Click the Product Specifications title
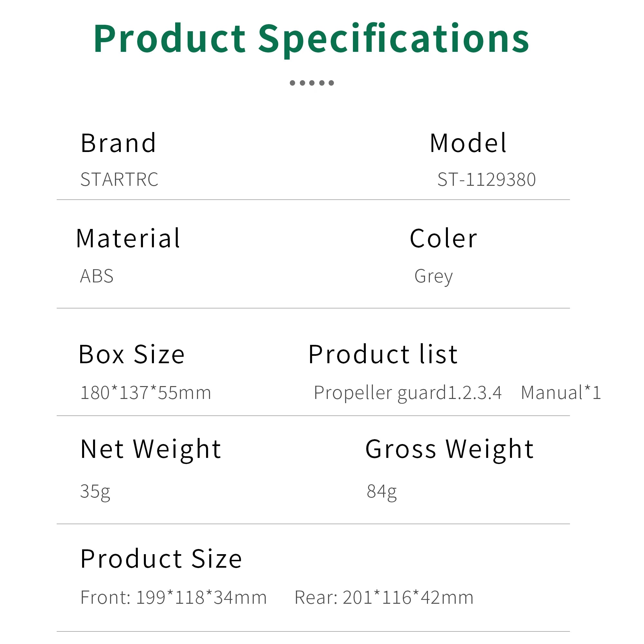The height and width of the screenshot is (644, 644). [311, 39]
